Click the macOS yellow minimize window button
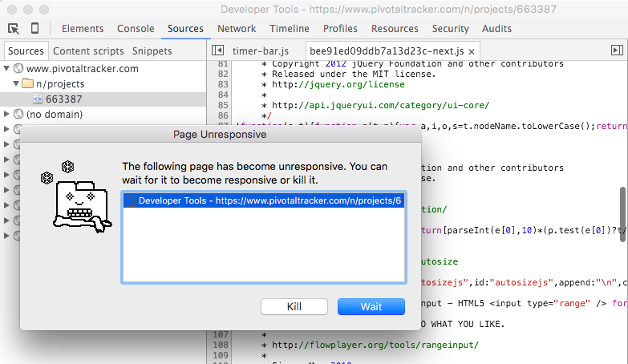The height and width of the screenshot is (364, 628). (x=28, y=9)
